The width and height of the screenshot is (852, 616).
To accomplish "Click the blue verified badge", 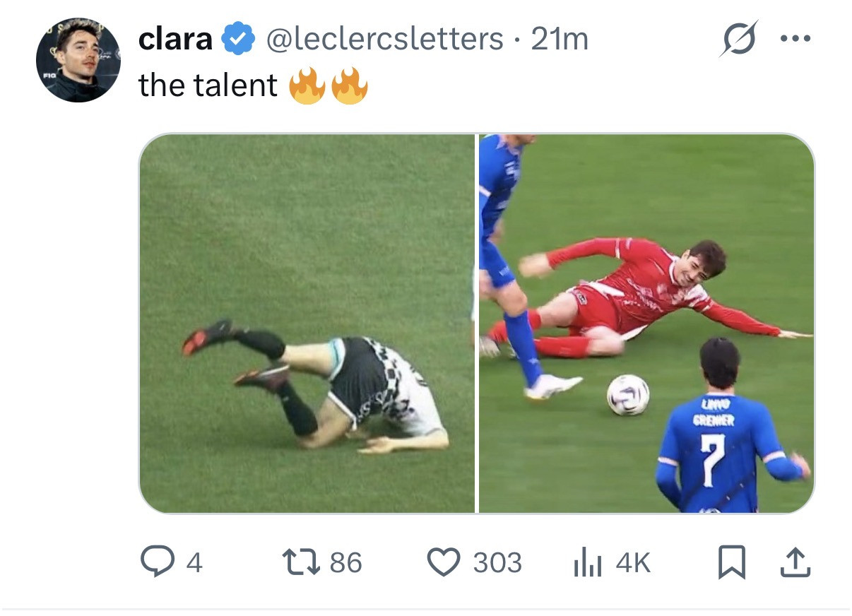I will click(239, 40).
